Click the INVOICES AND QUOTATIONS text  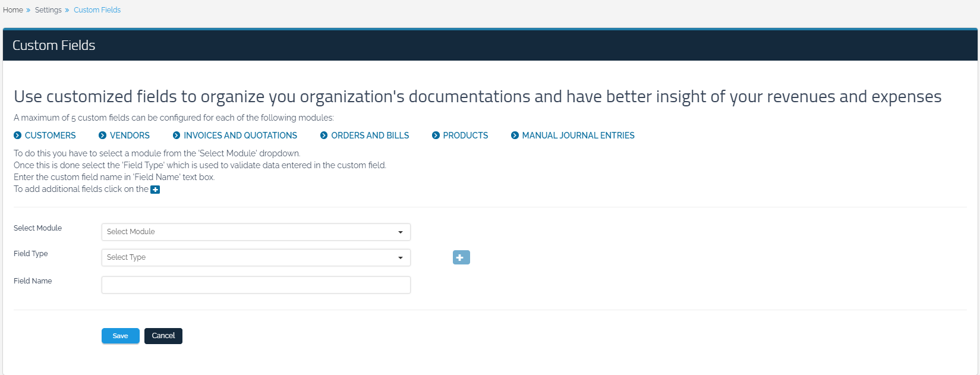tap(240, 135)
